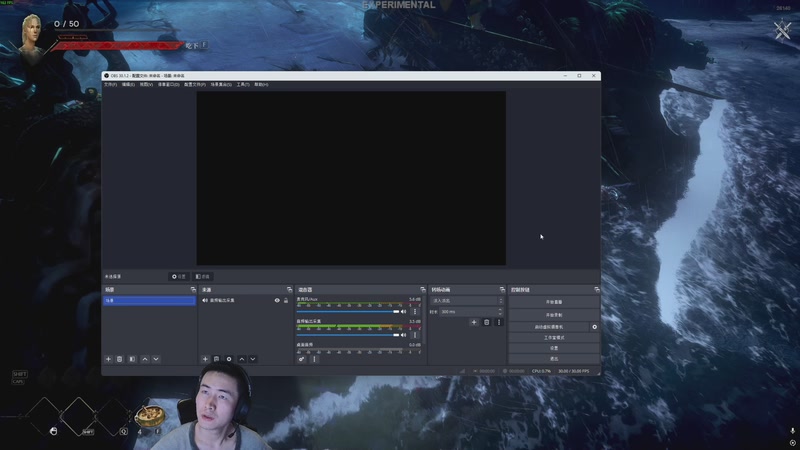Open advanced audio properties gears icon in mixer
This screenshot has width=800, height=450.
click(302, 359)
